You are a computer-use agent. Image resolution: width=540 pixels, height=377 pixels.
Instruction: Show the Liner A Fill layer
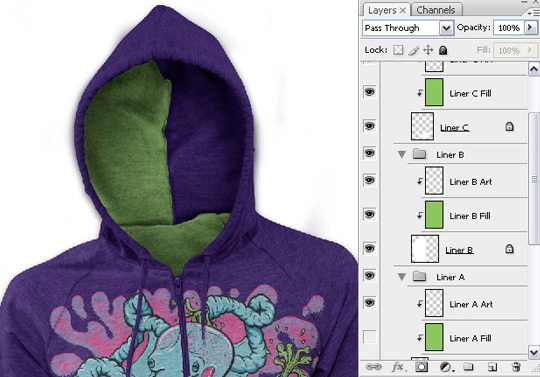370,337
